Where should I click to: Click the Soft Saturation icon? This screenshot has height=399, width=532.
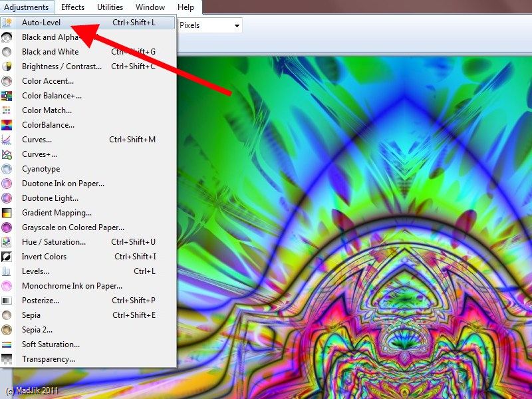click(7, 344)
